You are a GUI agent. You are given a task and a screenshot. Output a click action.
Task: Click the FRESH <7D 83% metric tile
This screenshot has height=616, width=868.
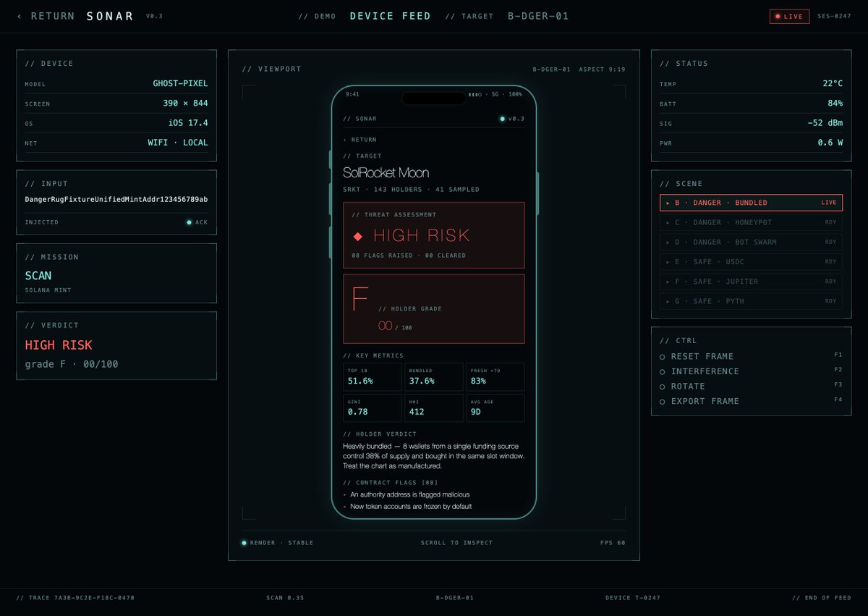point(495,376)
